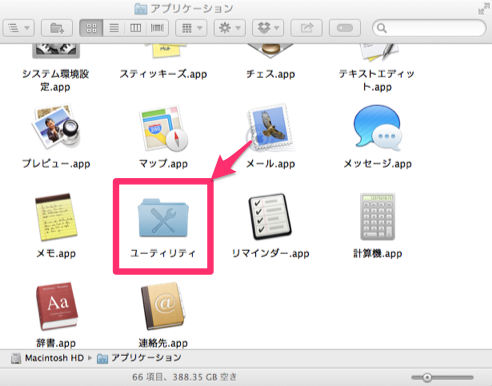Select the 計算機.app label text
The height and width of the screenshot is (386, 492).
pyautogui.click(x=378, y=254)
